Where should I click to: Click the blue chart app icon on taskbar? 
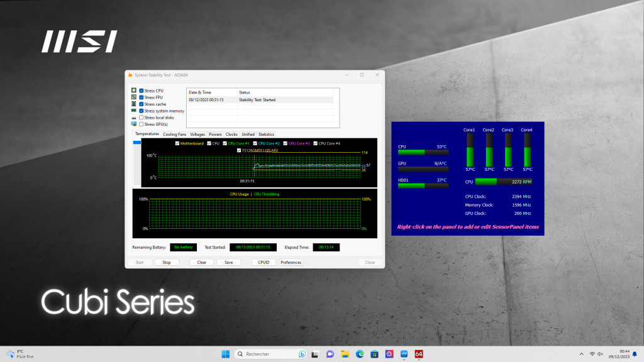pos(404,354)
